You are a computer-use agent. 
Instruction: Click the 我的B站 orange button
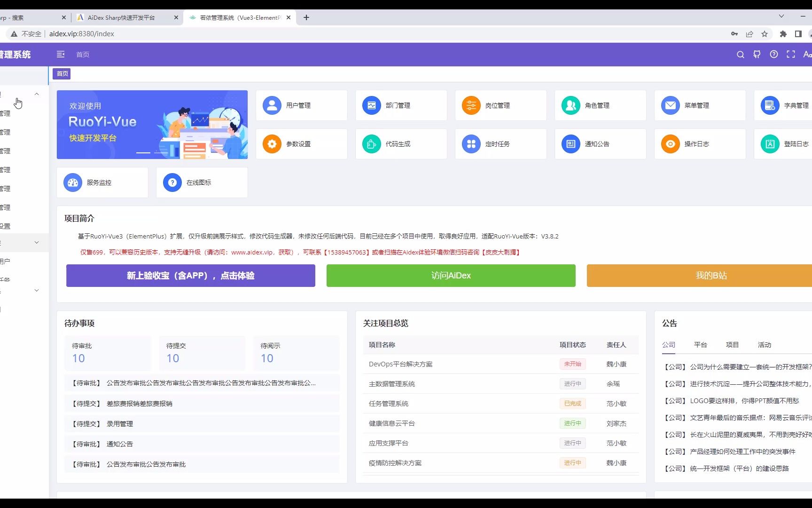(x=700, y=276)
